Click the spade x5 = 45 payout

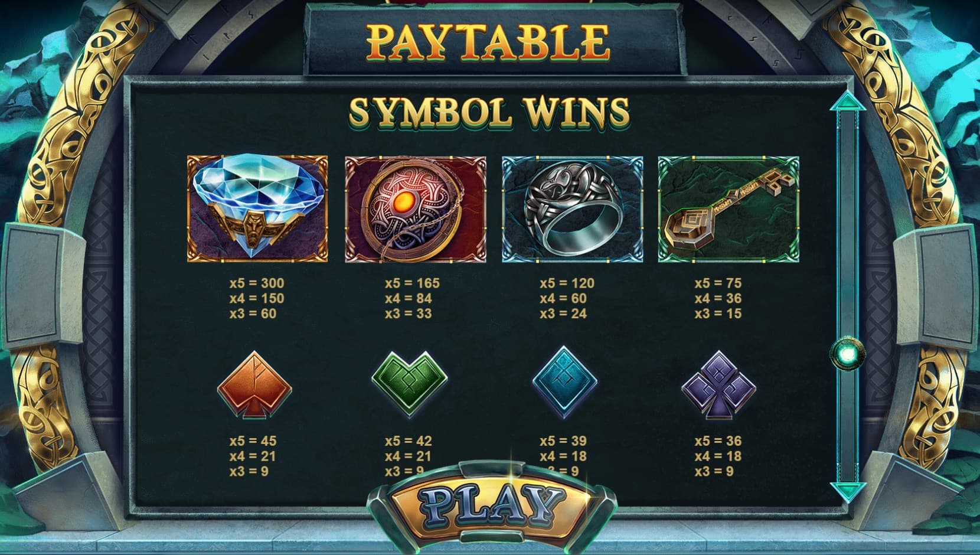tap(253, 441)
